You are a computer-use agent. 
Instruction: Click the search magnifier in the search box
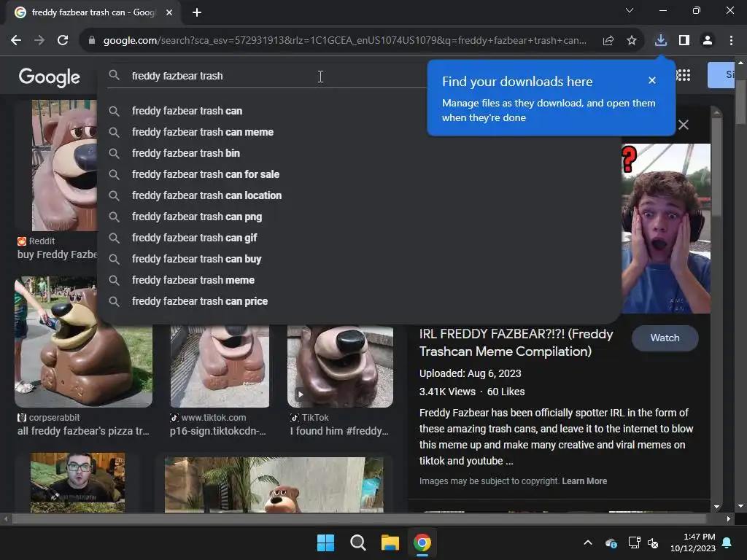click(114, 75)
